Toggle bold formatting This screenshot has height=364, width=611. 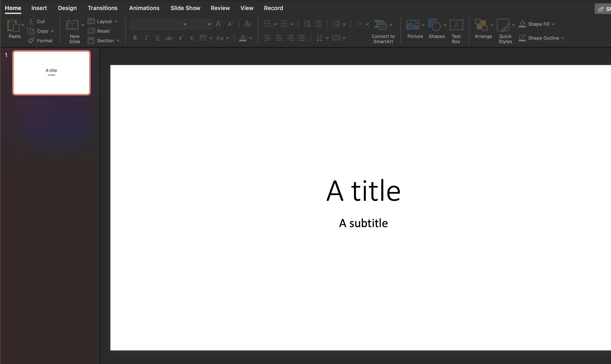[135, 37]
